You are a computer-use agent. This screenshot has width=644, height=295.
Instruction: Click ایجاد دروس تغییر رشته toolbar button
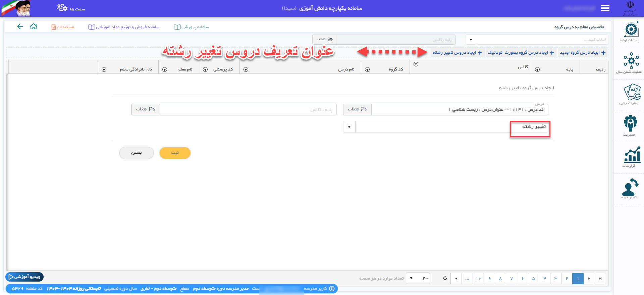(457, 53)
